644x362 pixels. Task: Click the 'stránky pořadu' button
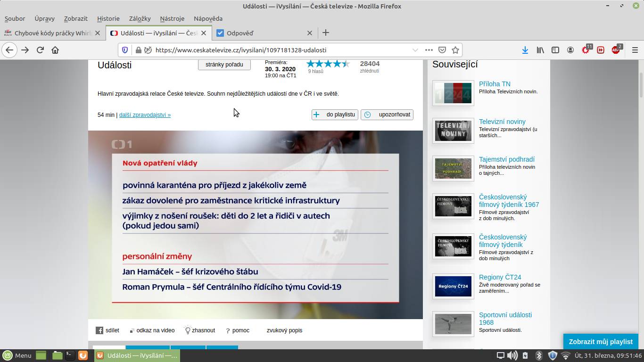[x=224, y=64]
